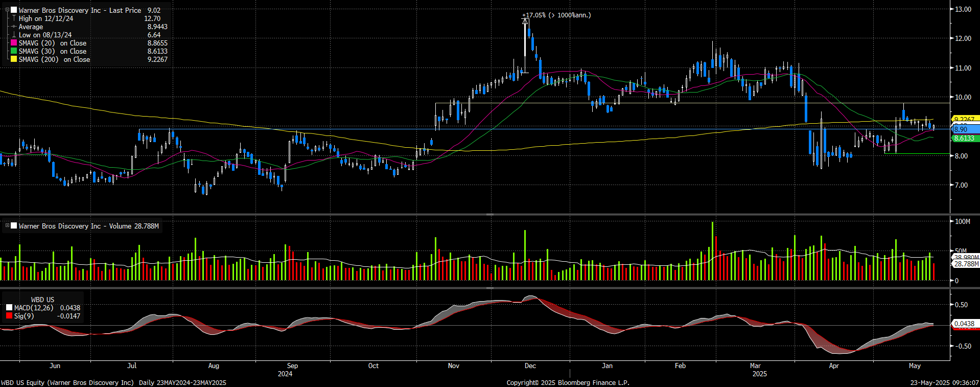The width and height of the screenshot is (980, 387).
Task: Click the High marker icon in legend
Action: (x=14, y=18)
